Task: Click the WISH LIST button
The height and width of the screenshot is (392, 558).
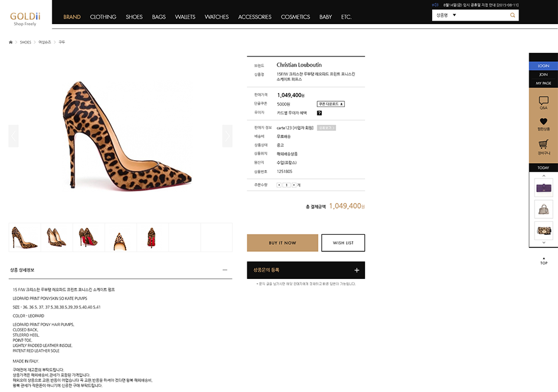Action: point(343,243)
